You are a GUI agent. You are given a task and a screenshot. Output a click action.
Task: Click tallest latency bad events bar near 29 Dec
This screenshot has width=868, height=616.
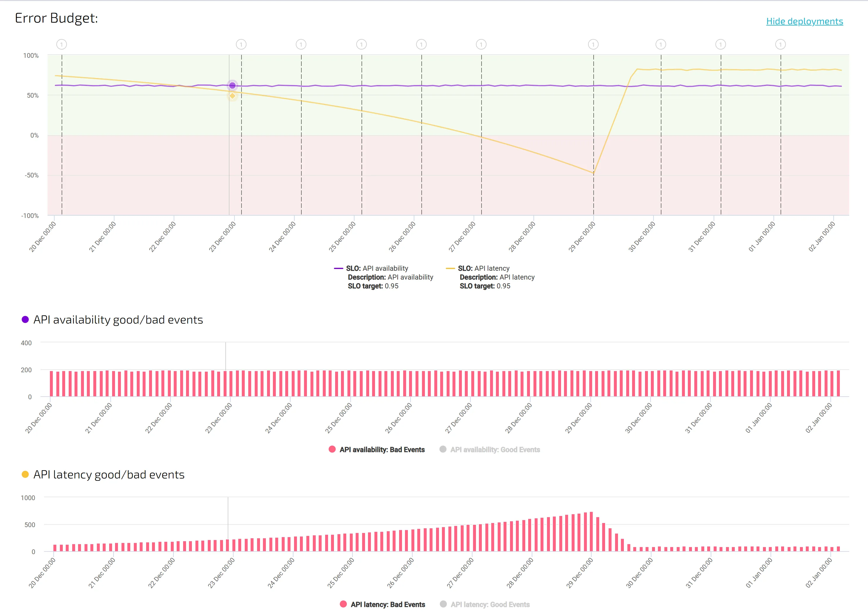coord(591,532)
